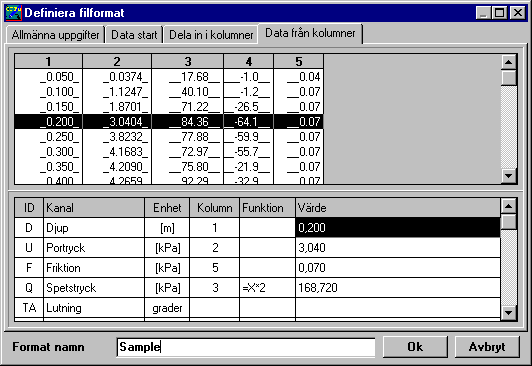Click the Enhet cell grader
This screenshot has width=532, height=366.
167,308
